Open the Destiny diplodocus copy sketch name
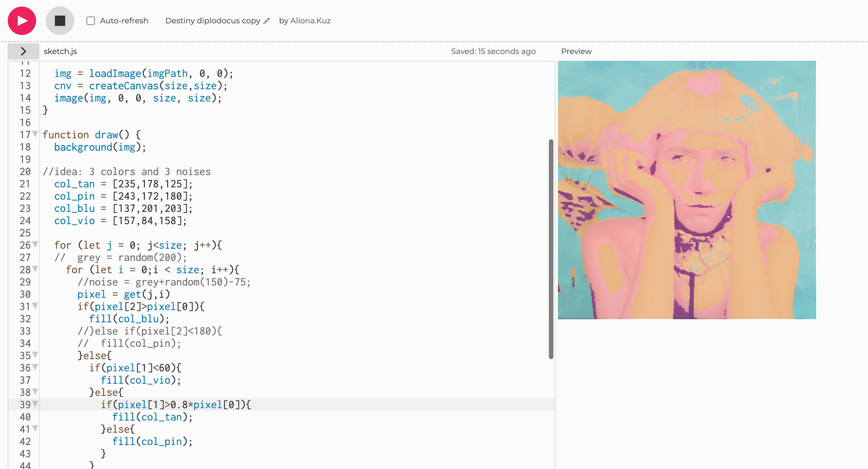 [213, 21]
